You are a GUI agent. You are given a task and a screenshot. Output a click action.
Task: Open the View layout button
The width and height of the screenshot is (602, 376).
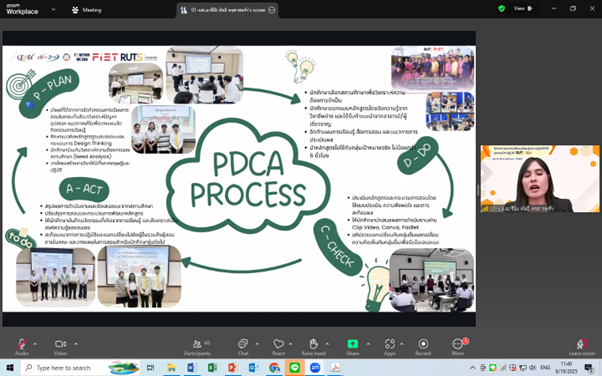coord(524,8)
